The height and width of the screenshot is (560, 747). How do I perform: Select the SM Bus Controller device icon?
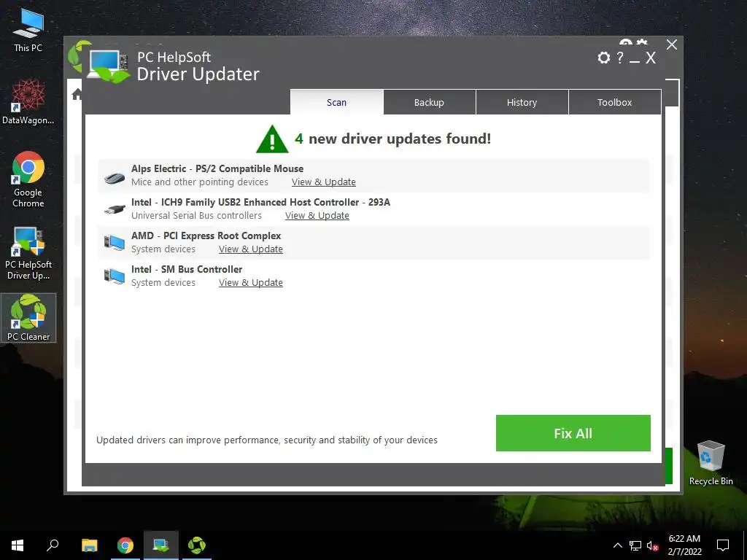(x=115, y=276)
